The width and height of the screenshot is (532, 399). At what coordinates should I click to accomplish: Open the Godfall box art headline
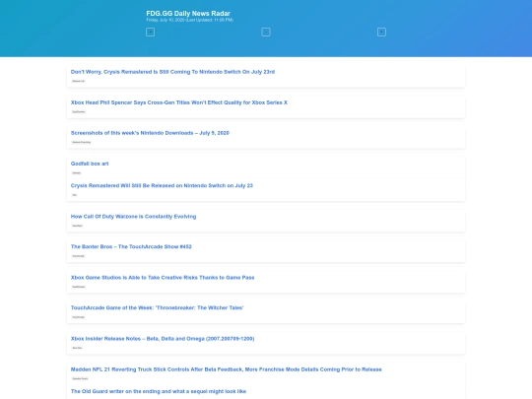point(90,164)
